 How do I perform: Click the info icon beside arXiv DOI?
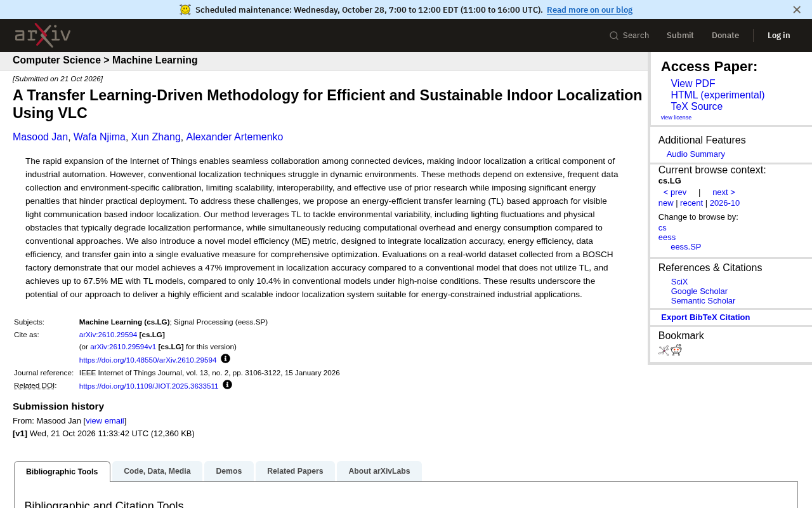coord(225,359)
